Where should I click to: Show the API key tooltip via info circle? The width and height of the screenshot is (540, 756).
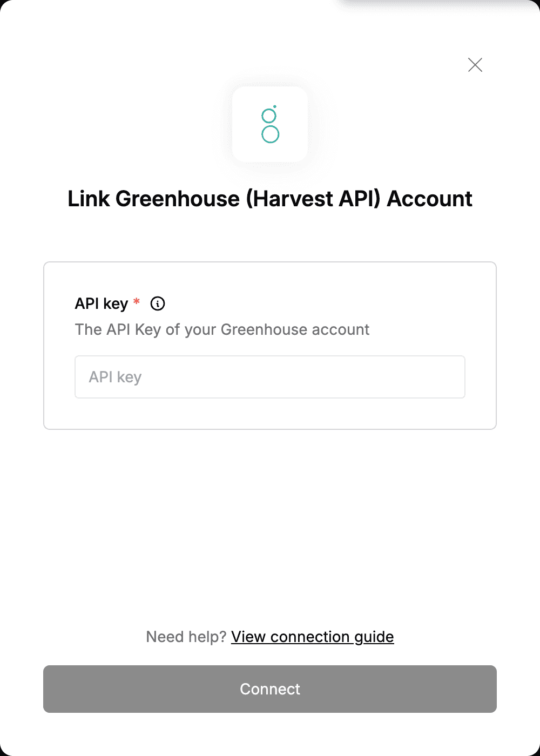coord(158,303)
